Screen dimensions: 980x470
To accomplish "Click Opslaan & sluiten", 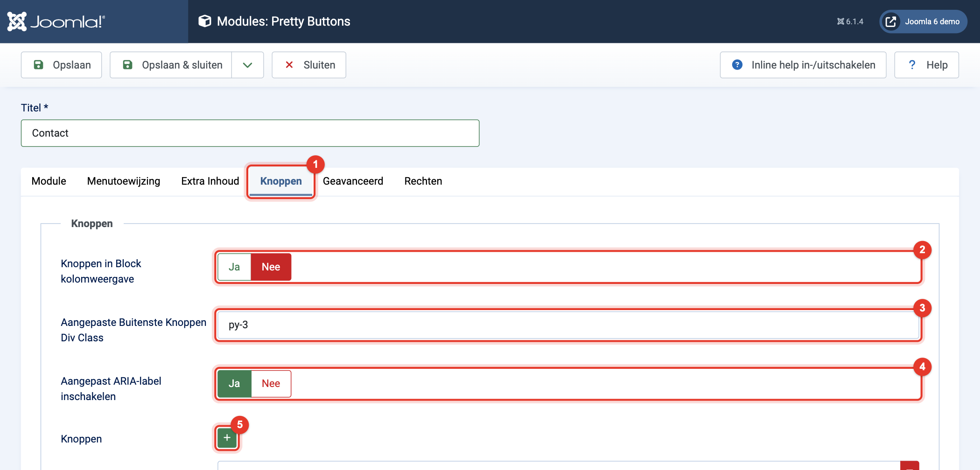I will [171, 65].
